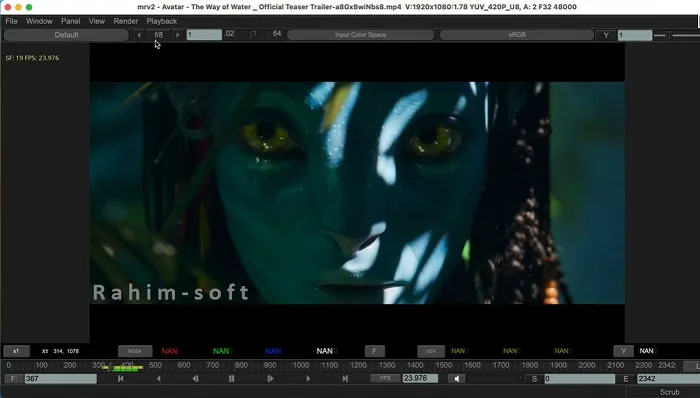Decrease exposure with the left arrow
The image size is (700, 398).
pyautogui.click(x=139, y=35)
